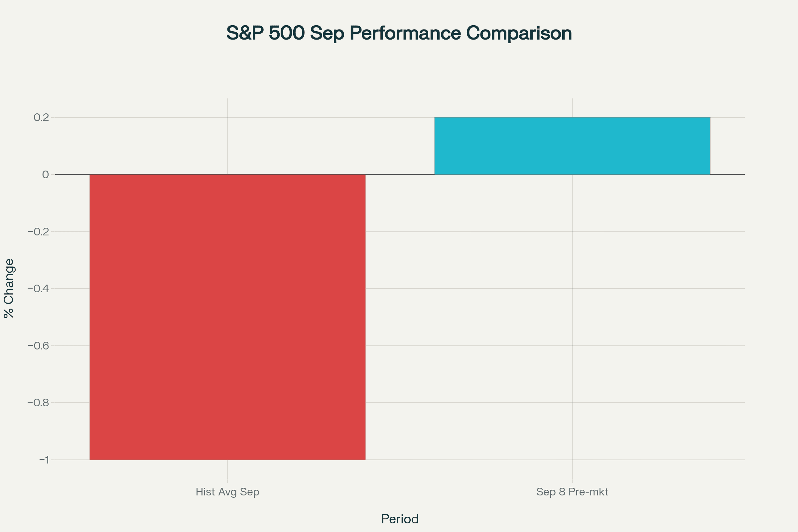798x532 pixels.
Task: Click the bottom edge of the red bar
Action: pos(227,460)
